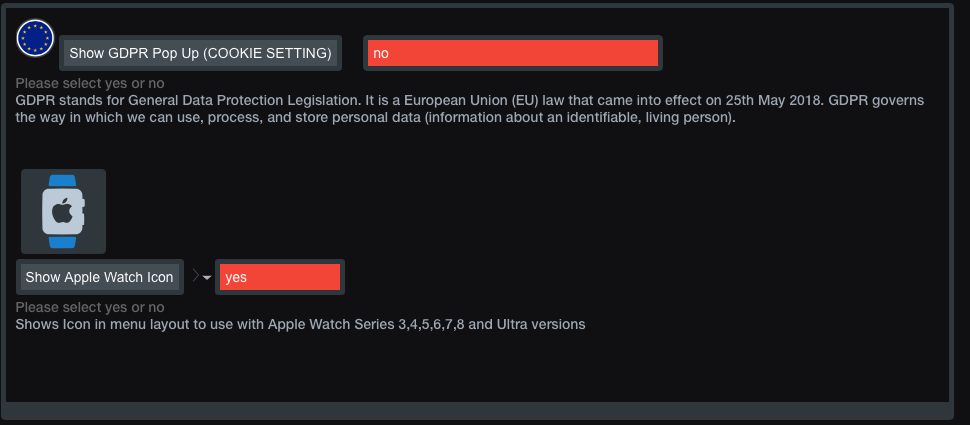970x425 pixels.
Task: Click the chevron arrow beside Apple Watch label
Action: tap(195, 276)
